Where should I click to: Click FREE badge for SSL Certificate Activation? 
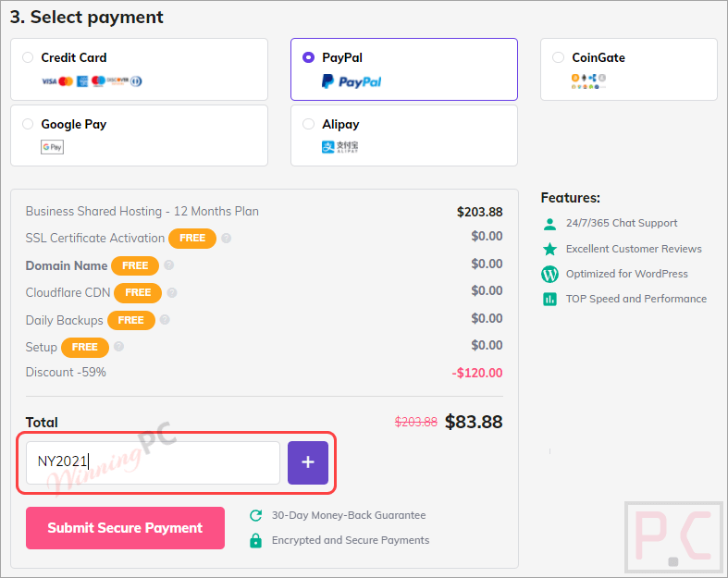click(x=192, y=239)
